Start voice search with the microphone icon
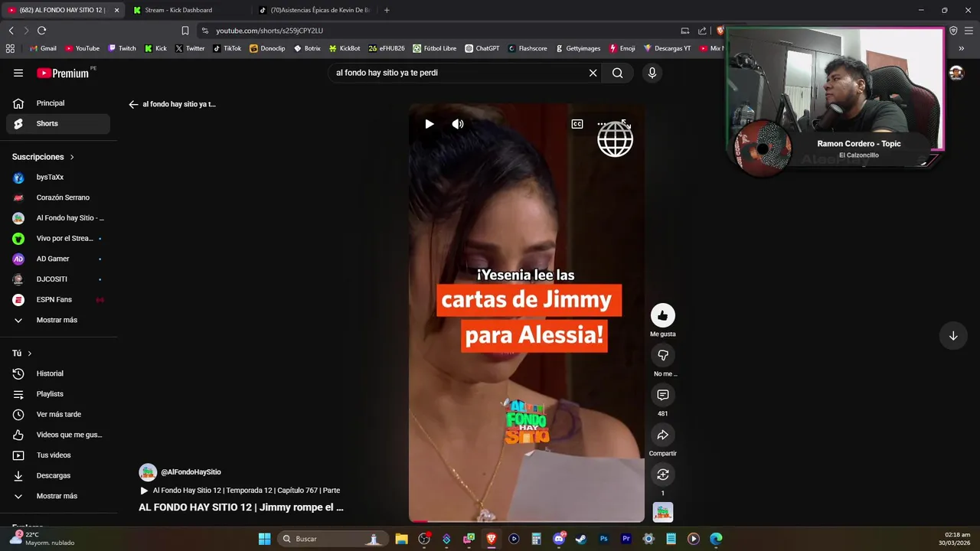 point(652,73)
